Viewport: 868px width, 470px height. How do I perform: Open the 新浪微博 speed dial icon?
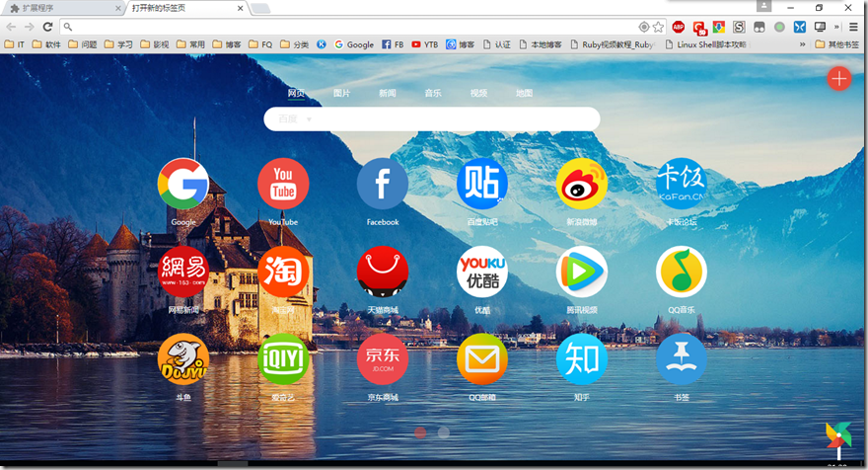582,184
